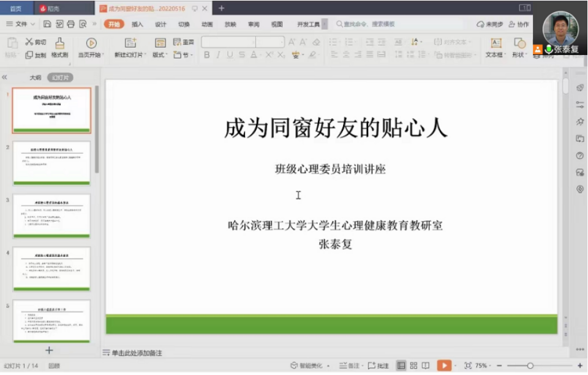This screenshot has height=375, width=588.
Task: Switch sidebar to Outline (大纲) view
Action: [x=36, y=78]
